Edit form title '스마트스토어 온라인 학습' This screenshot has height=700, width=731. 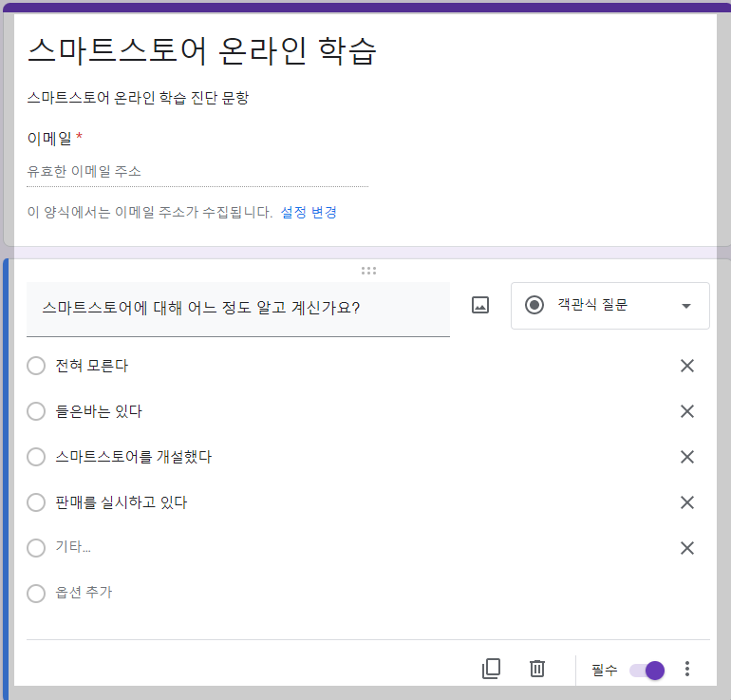click(202, 50)
